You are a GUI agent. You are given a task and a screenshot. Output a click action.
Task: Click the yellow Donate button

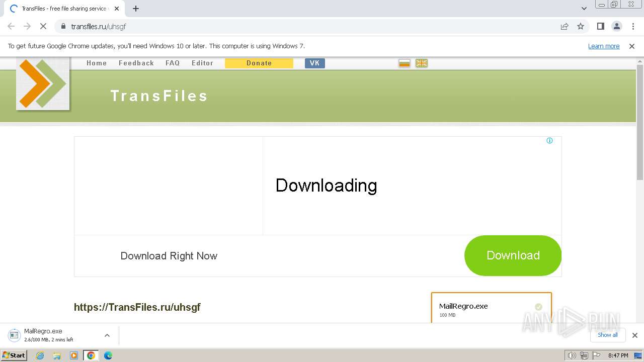(x=259, y=63)
